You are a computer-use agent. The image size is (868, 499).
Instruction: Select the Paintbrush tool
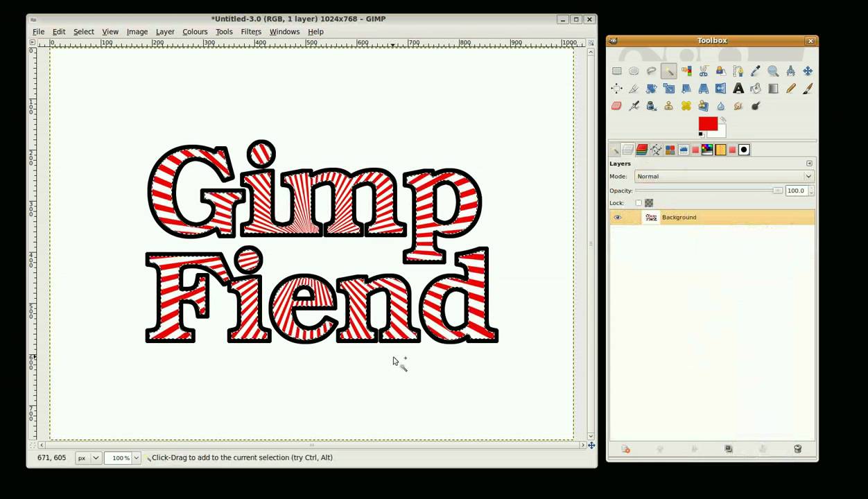point(808,88)
